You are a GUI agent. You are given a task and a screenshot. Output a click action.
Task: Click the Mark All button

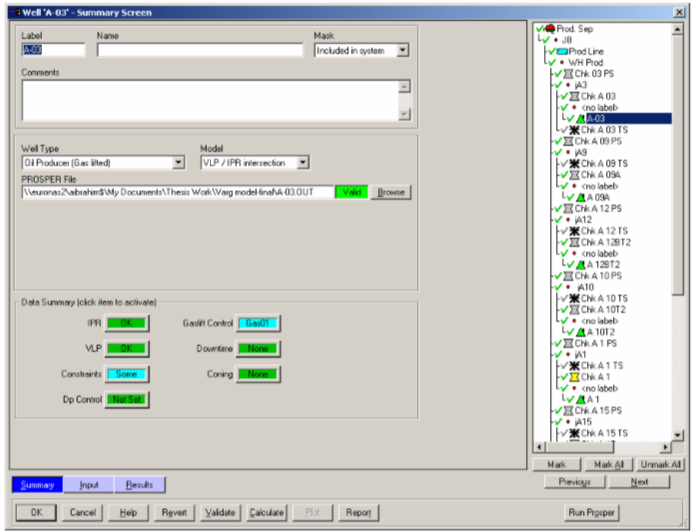(x=609, y=464)
